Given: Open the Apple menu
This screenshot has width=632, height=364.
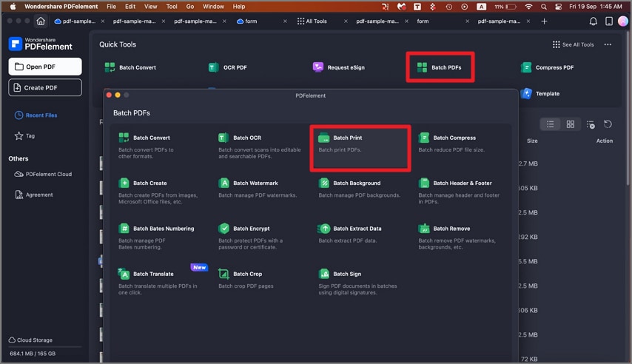Looking at the screenshot, I should [x=13, y=7].
